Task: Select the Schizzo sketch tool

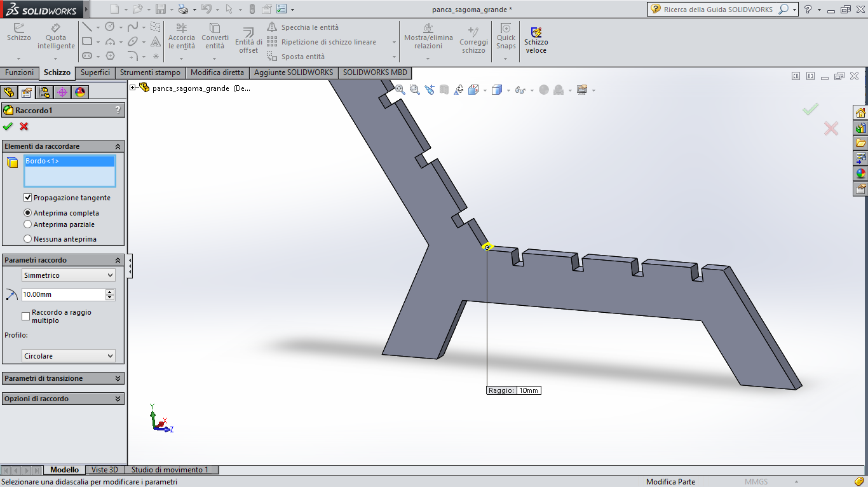Action: 18,32
